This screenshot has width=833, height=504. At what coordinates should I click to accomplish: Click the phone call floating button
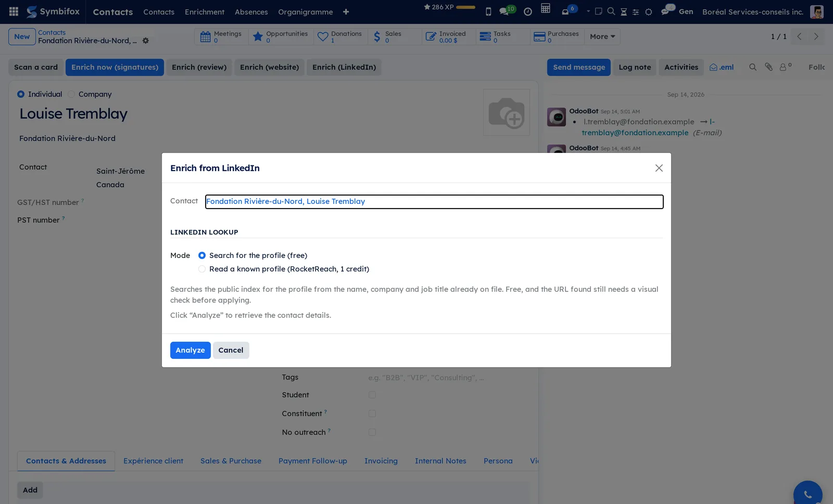point(808,494)
